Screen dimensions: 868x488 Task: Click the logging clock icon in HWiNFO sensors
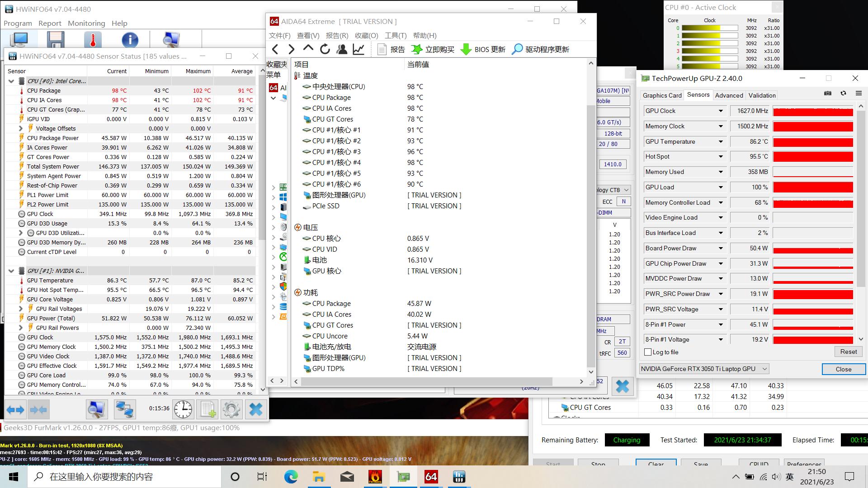[183, 409]
